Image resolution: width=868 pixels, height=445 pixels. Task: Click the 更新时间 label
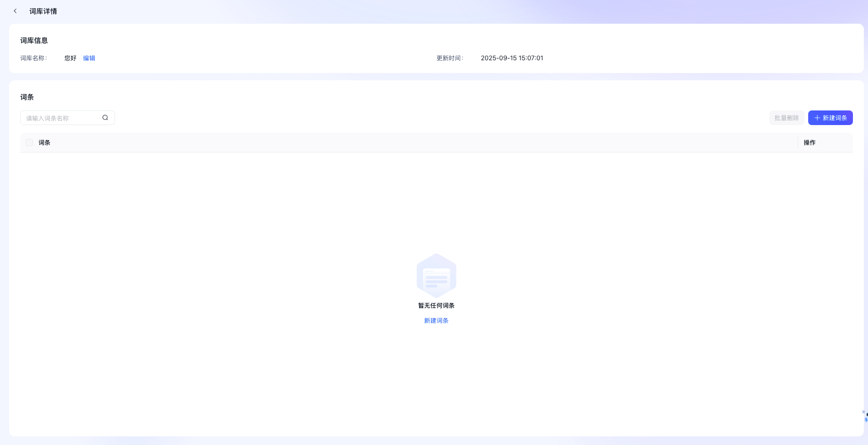[x=449, y=58]
